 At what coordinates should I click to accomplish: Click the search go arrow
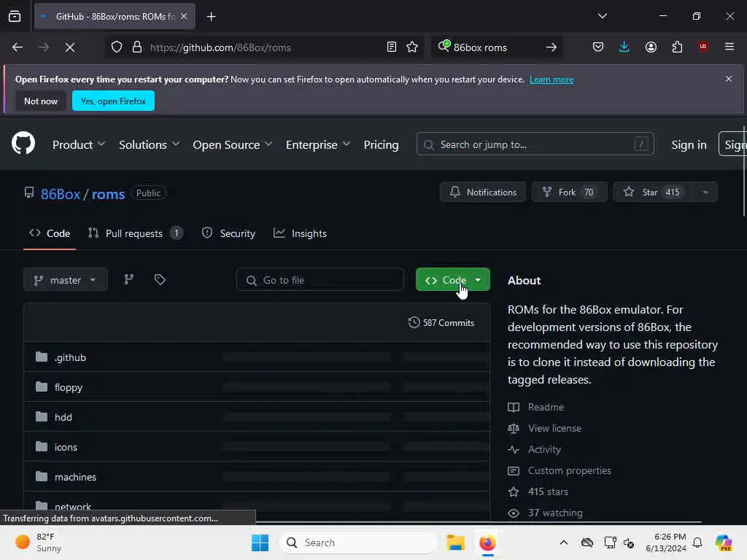551,47
